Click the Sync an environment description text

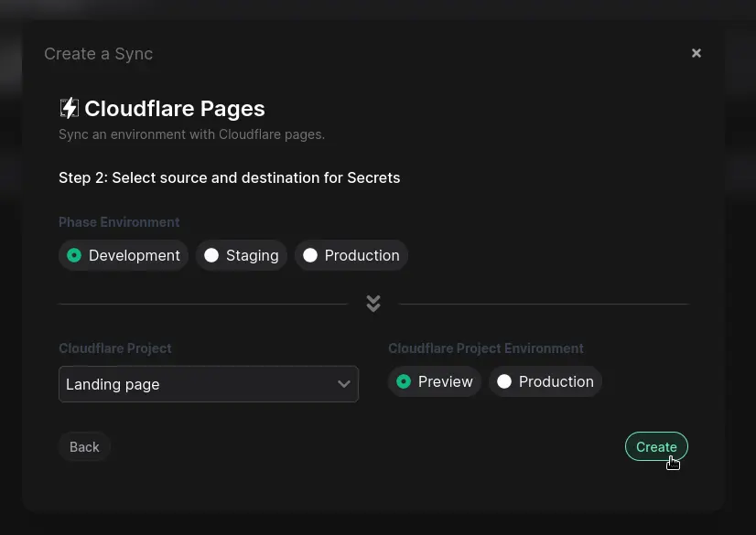(x=191, y=134)
